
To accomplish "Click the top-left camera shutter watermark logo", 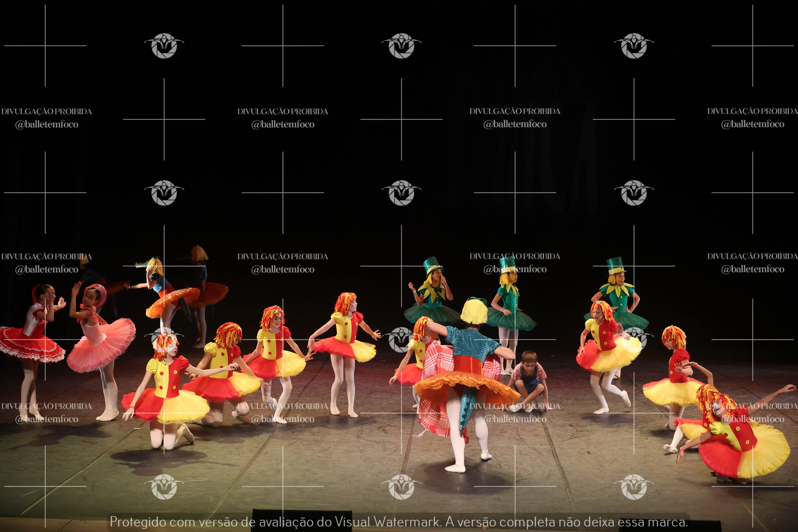I will [164, 46].
